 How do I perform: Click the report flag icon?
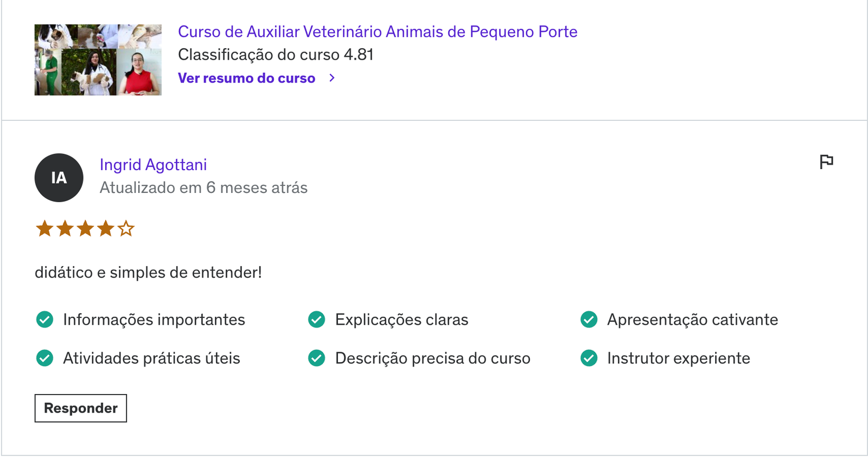[x=826, y=162]
